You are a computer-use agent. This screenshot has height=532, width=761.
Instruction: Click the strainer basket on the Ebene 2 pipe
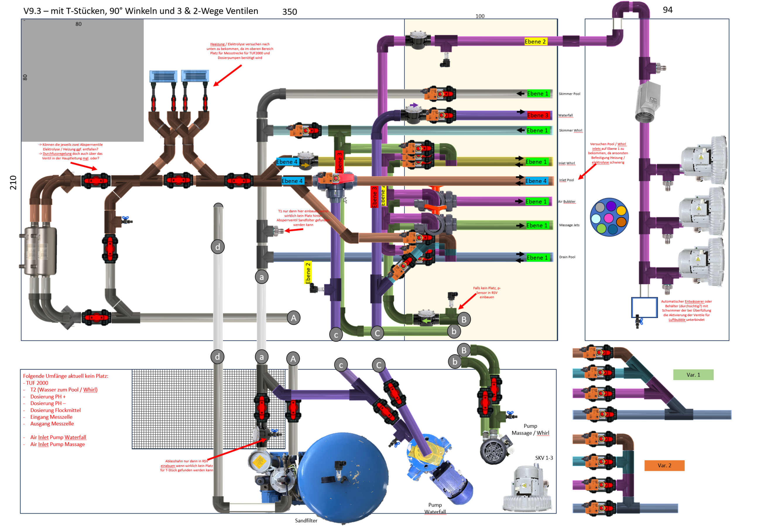(x=418, y=40)
